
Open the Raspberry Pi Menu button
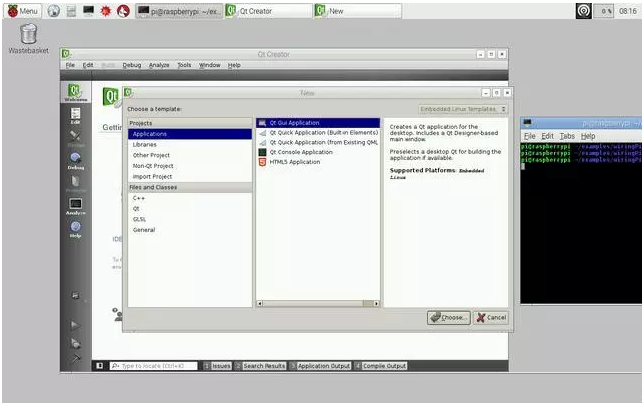pyautogui.click(x=22, y=10)
